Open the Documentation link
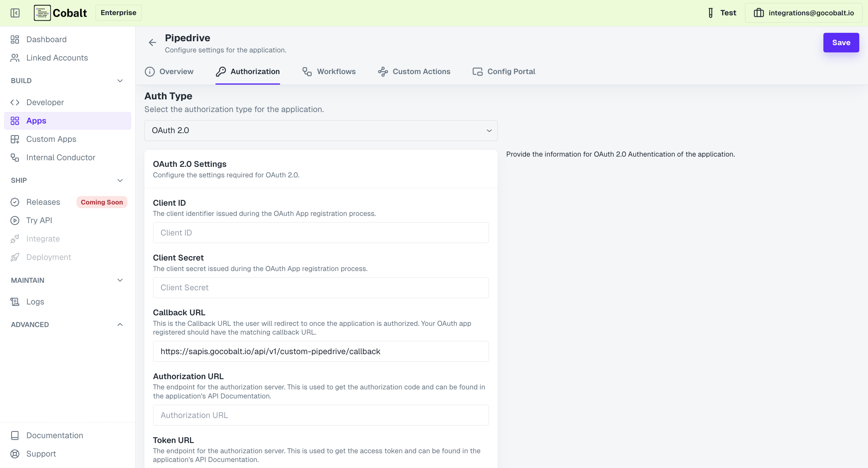Viewport: 868px width, 468px height. tap(54, 435)
